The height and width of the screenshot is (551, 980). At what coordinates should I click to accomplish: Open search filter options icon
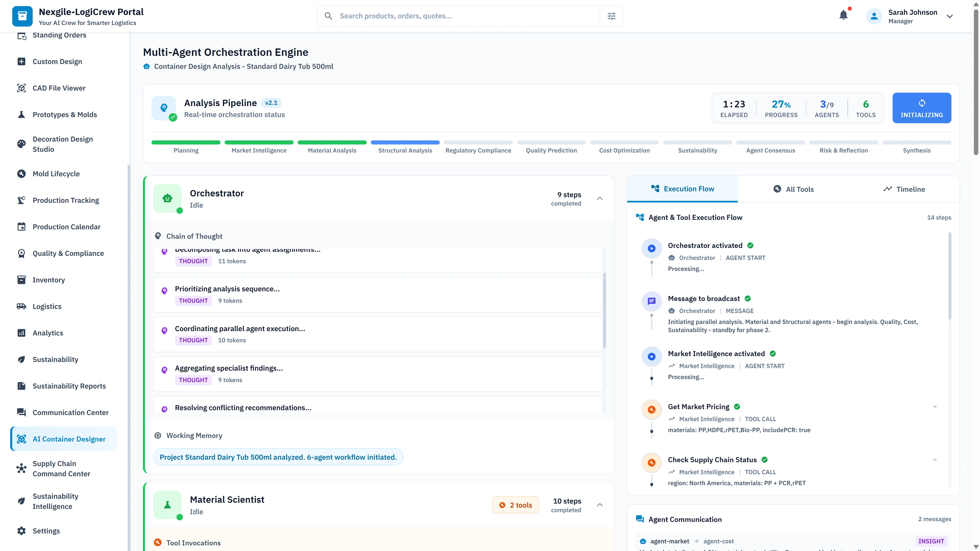coord(611,16)
